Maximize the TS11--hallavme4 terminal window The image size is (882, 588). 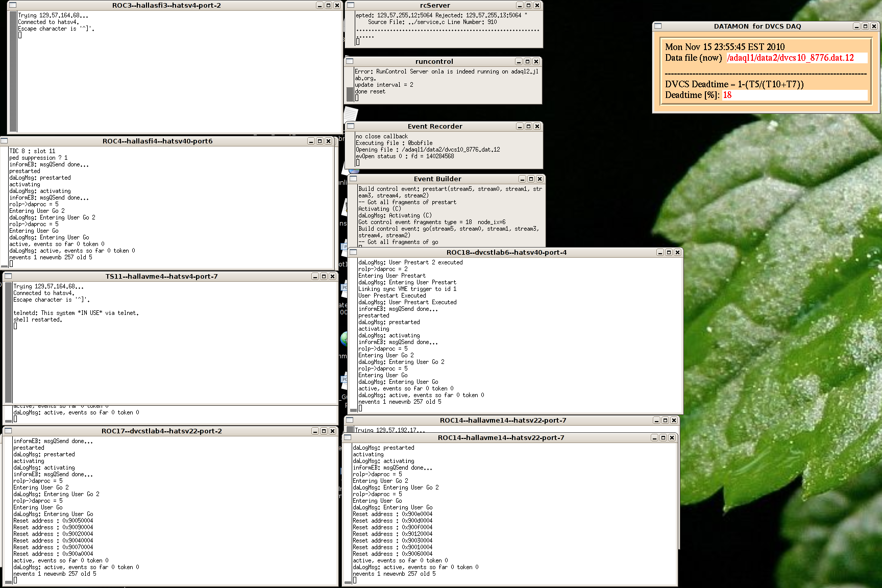pos(324,276)
